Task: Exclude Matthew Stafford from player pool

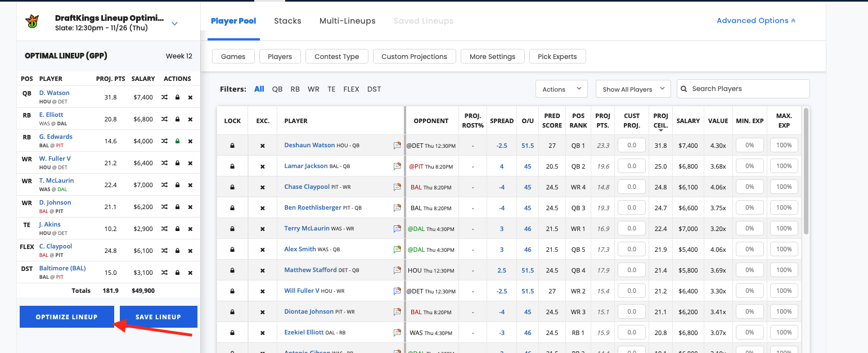Action: 262,270
